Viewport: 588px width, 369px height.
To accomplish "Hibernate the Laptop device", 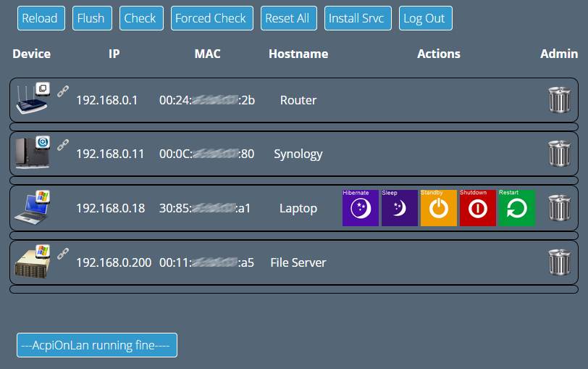I will [x=361, y=208].
